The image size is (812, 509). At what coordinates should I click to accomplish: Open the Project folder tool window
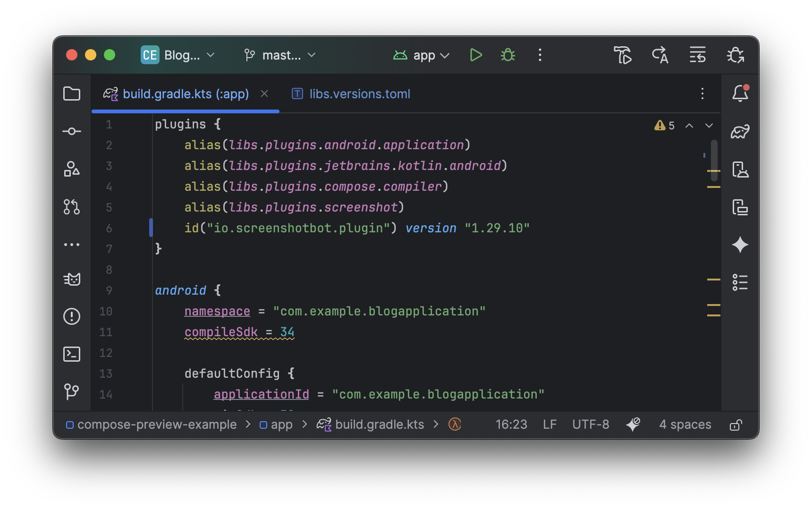tap(72, 93)
